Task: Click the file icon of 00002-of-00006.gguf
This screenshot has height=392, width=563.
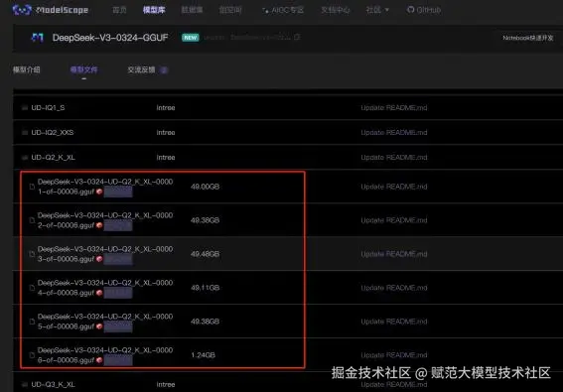Action: click(x=32, y=220)
